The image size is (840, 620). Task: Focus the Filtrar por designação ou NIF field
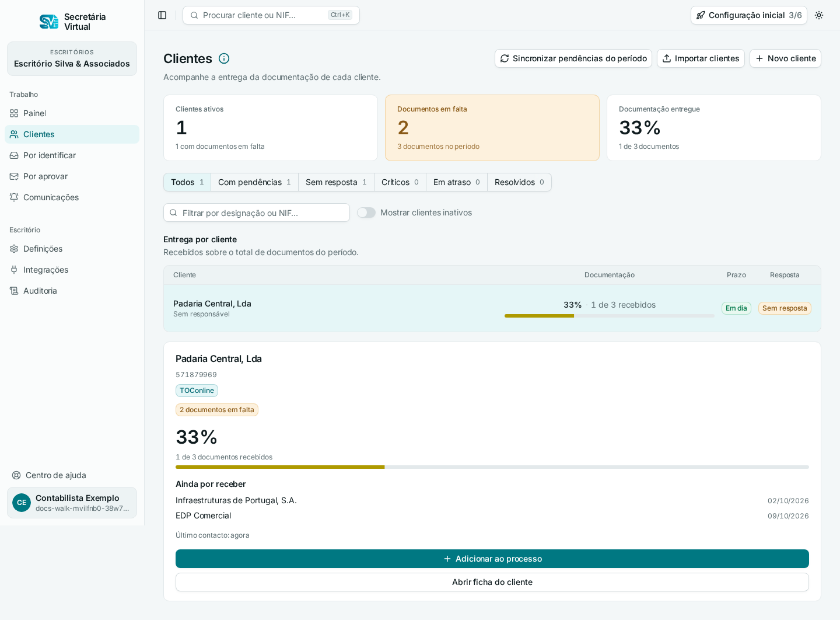(257, 213)
